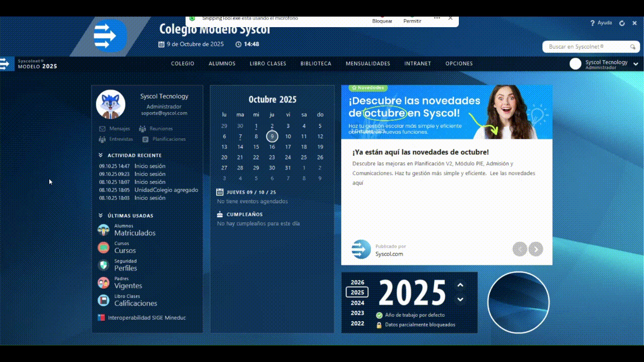Open the MENSUALIDADES menu
The height and width of the screenshot is (362, 644).
click(368, 64)
